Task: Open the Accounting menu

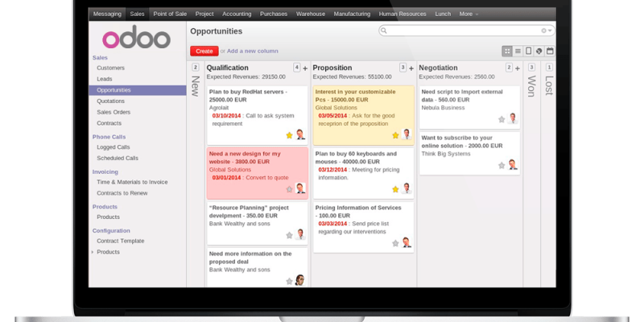Action: [x=237, y=14]
